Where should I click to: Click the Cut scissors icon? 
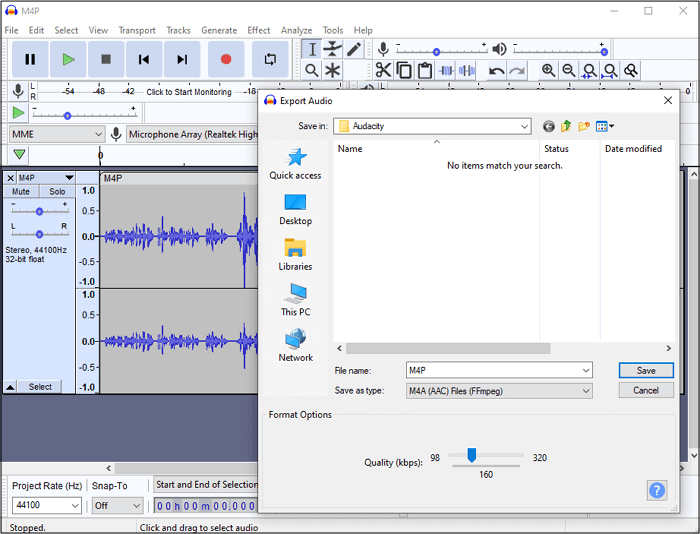pos(383,70)
